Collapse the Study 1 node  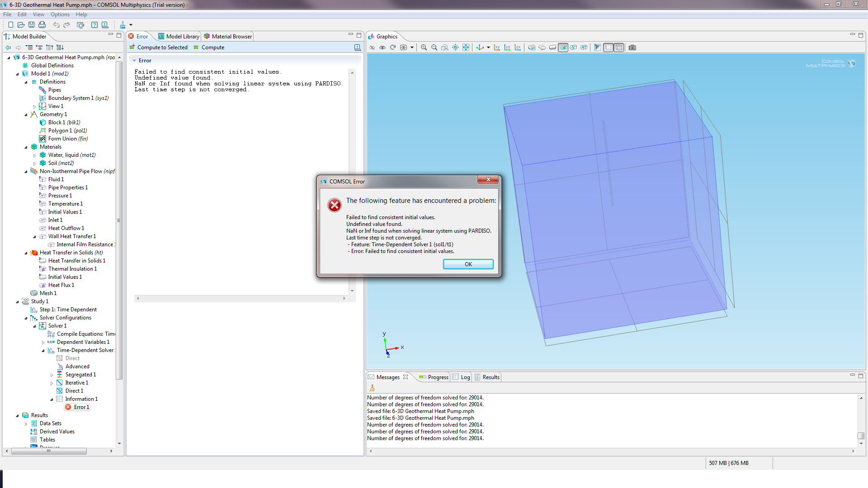(x=17, y=302)
